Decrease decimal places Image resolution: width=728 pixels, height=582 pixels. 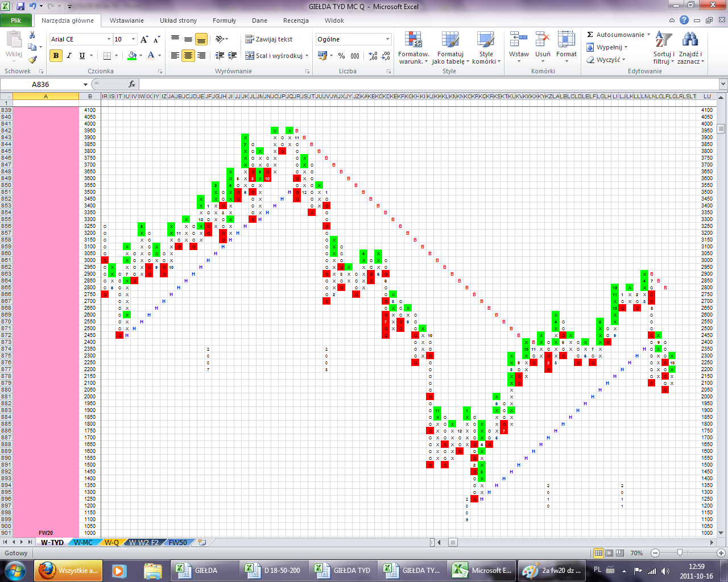point(385,56)
